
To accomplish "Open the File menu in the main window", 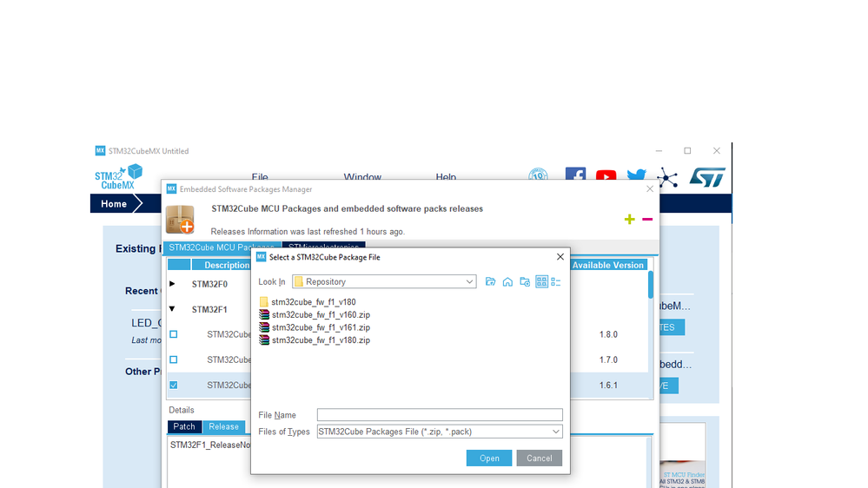I will pos(260,176).
